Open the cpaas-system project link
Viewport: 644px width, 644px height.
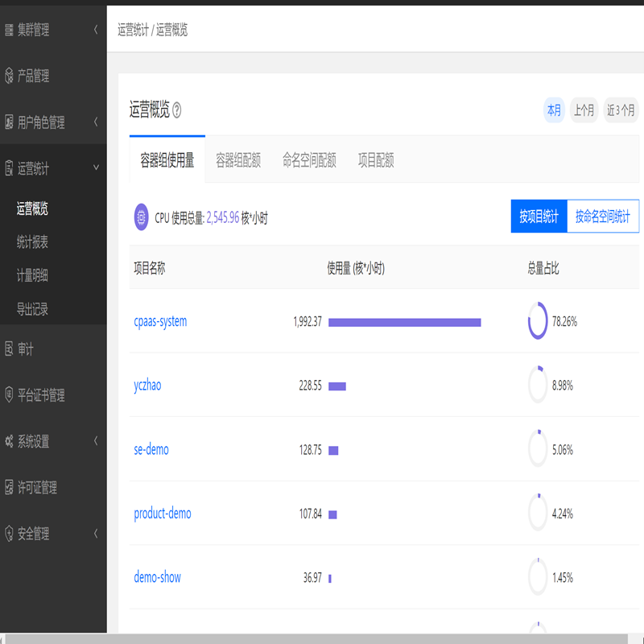coord(160,321)
